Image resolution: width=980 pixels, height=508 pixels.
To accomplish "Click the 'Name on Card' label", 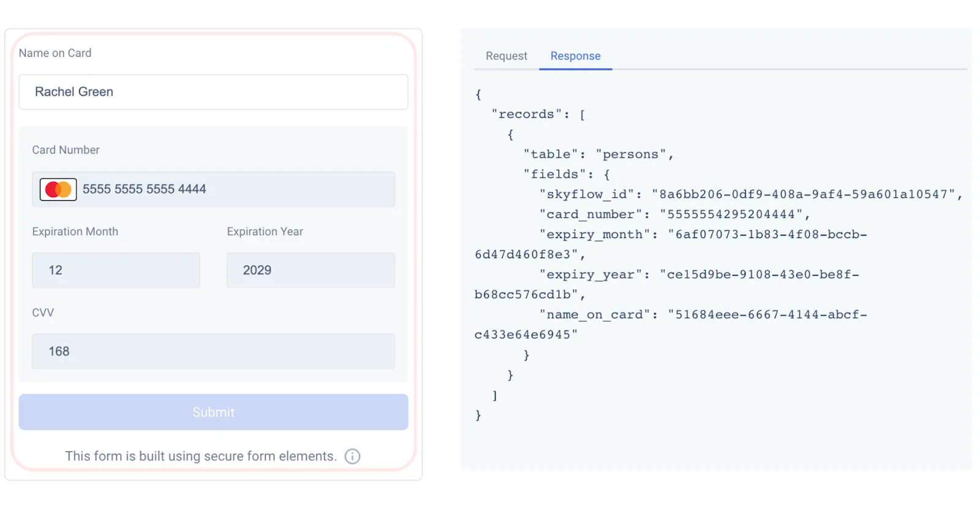I will [x=55, y=53].
